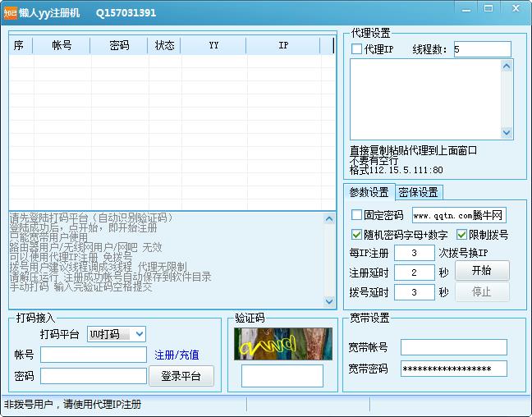Disable the 限制拨号 checkbox
This screenshot has height=417, width=532.
pos(462,235)
